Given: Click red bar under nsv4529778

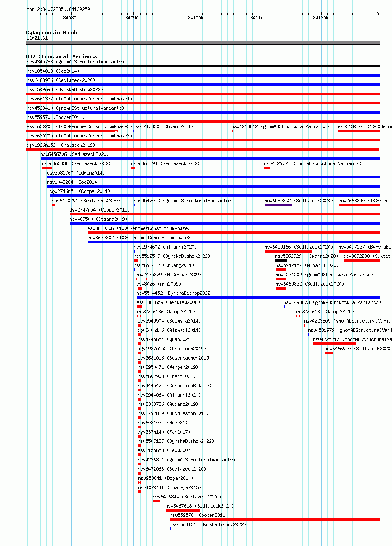Looking at the screenshot, I should [267, 168].
